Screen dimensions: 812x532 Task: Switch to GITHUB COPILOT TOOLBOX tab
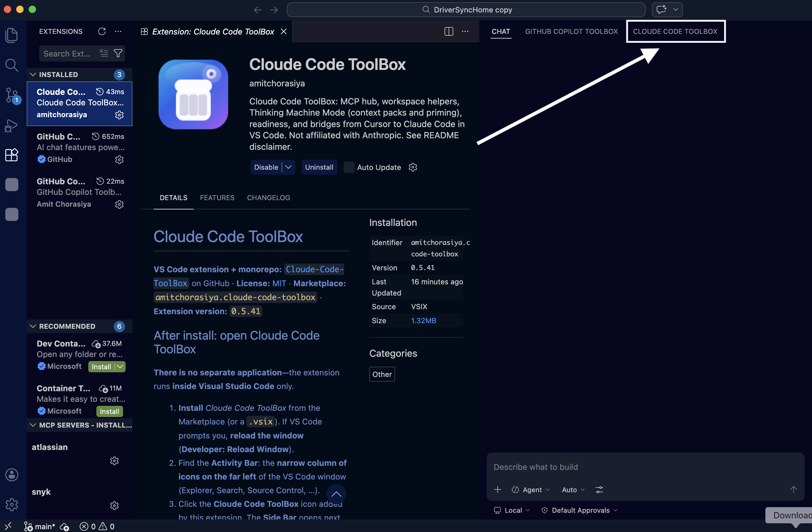coord(571,31)
